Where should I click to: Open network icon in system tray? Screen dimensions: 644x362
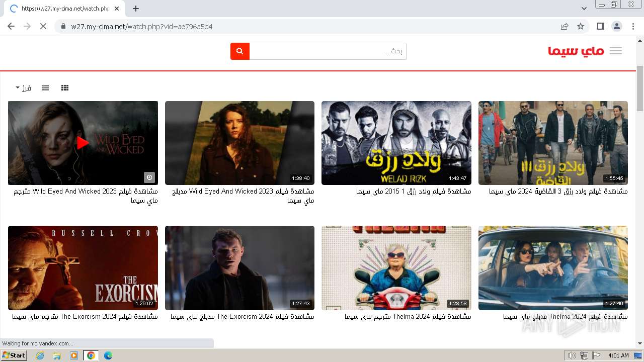(x=584, y=355)
